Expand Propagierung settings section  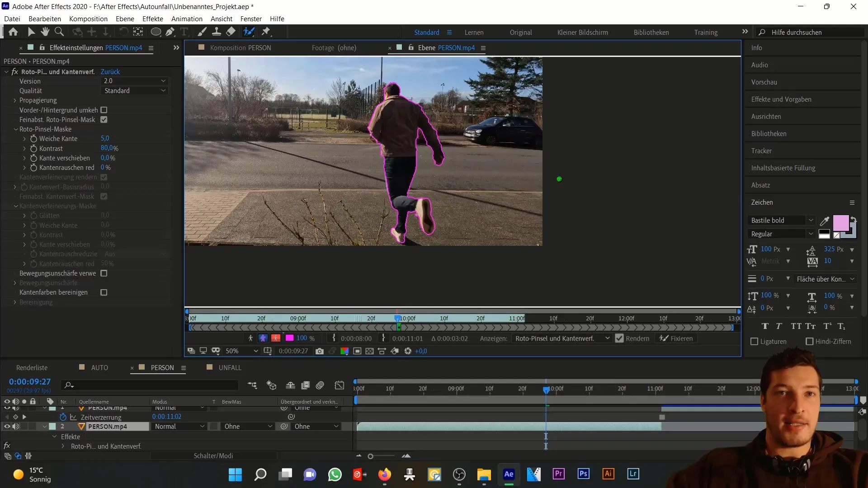click(x=15, y=100)
